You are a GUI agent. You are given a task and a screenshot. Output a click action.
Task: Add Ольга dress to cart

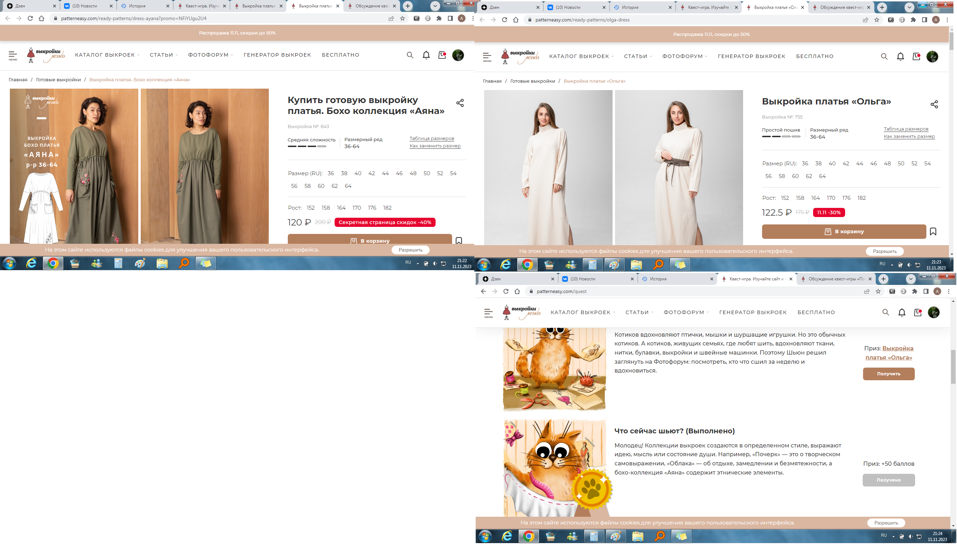844,231
